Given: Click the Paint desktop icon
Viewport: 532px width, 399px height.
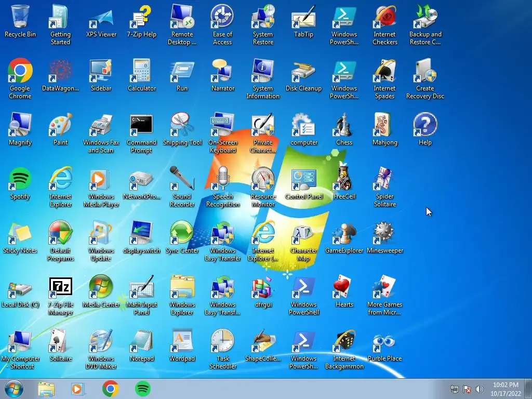Looking at the screenshot, I should click(60, 129).
